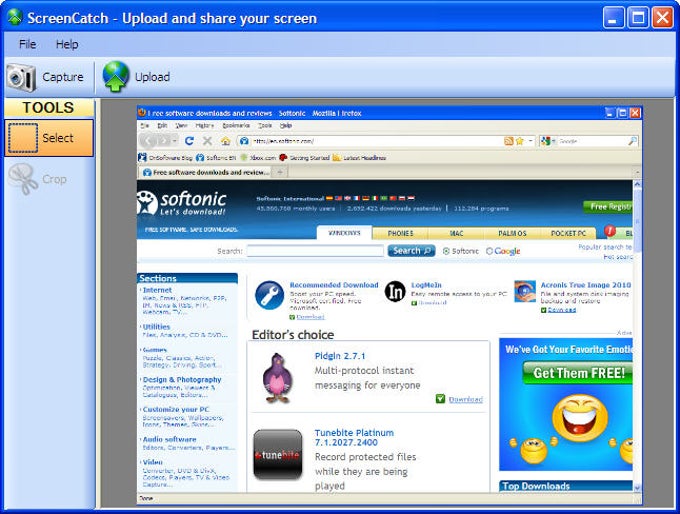Select the Google search radio button

tap(489, 251)
